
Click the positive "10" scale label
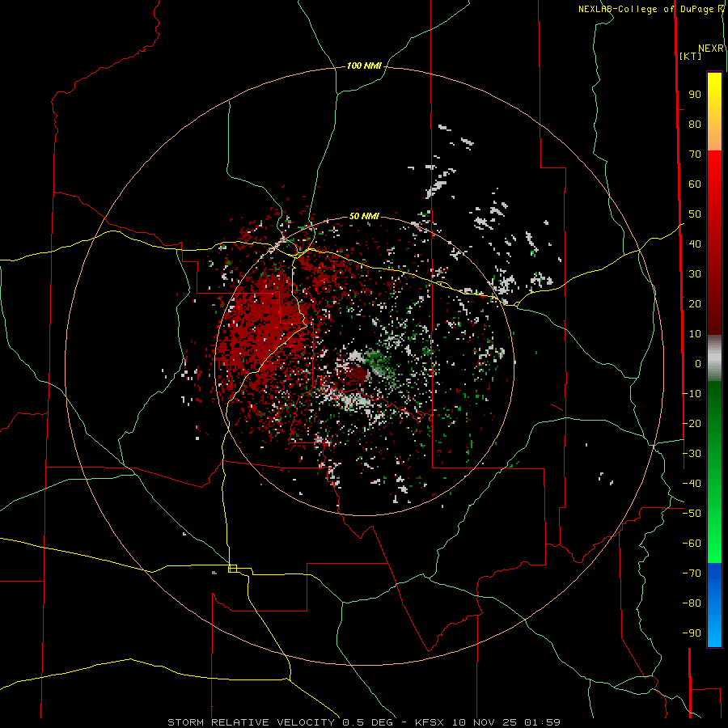coord(695,334)
